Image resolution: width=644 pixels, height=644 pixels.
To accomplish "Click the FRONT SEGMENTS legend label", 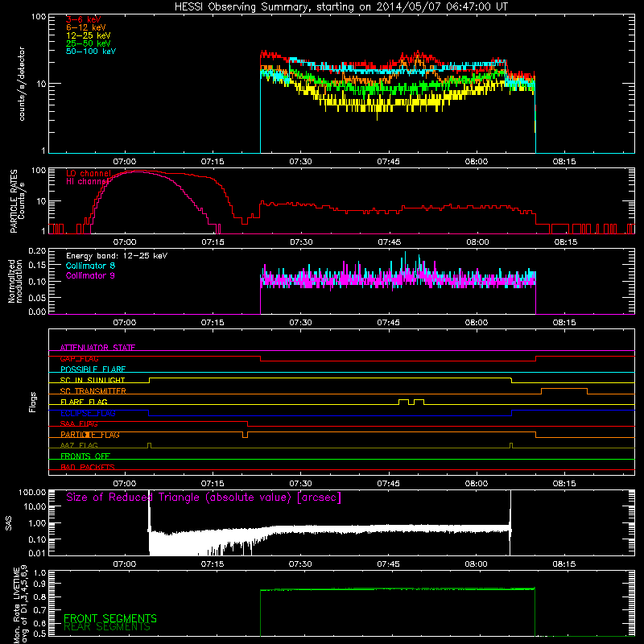I will coord(110,618).
